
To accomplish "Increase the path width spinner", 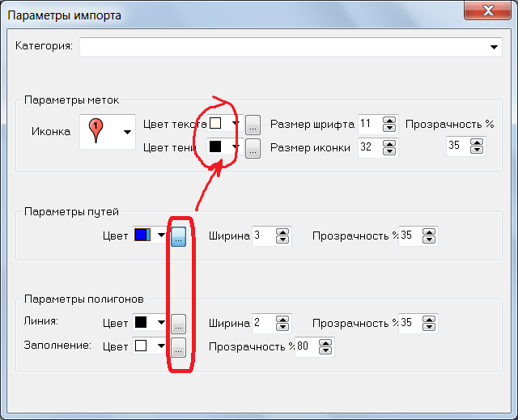I will click(x=282, y=231).
